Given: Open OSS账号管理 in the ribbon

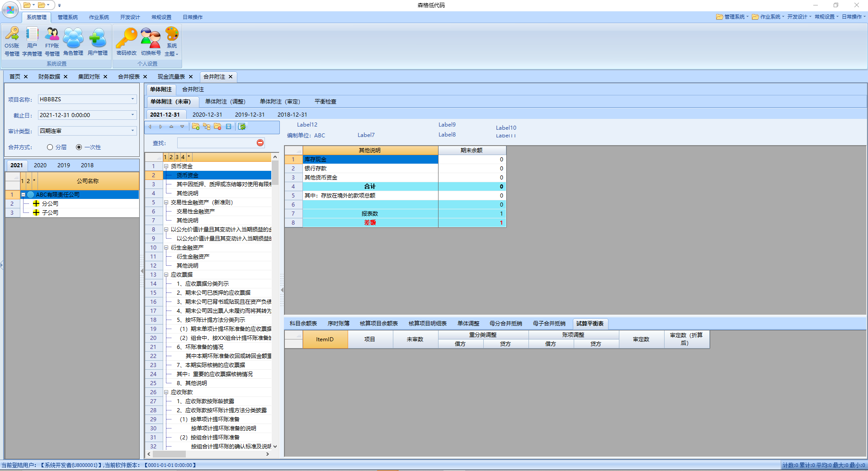Looking at the screenshot, I should [12, 42].
